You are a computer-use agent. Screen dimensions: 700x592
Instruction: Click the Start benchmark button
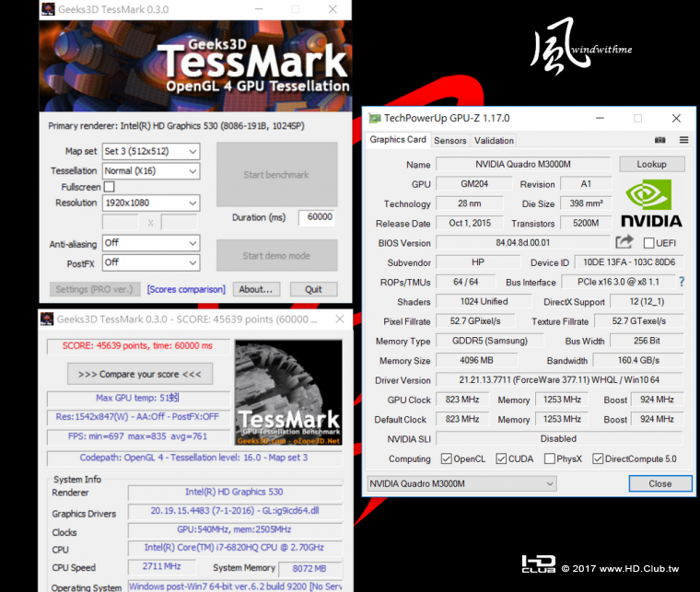point(277,174)
